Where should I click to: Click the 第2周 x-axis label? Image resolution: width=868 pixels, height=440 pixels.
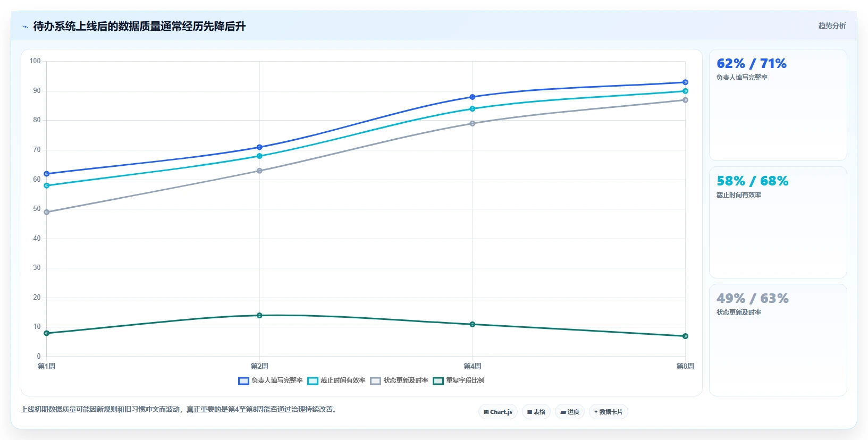[259, 366]
